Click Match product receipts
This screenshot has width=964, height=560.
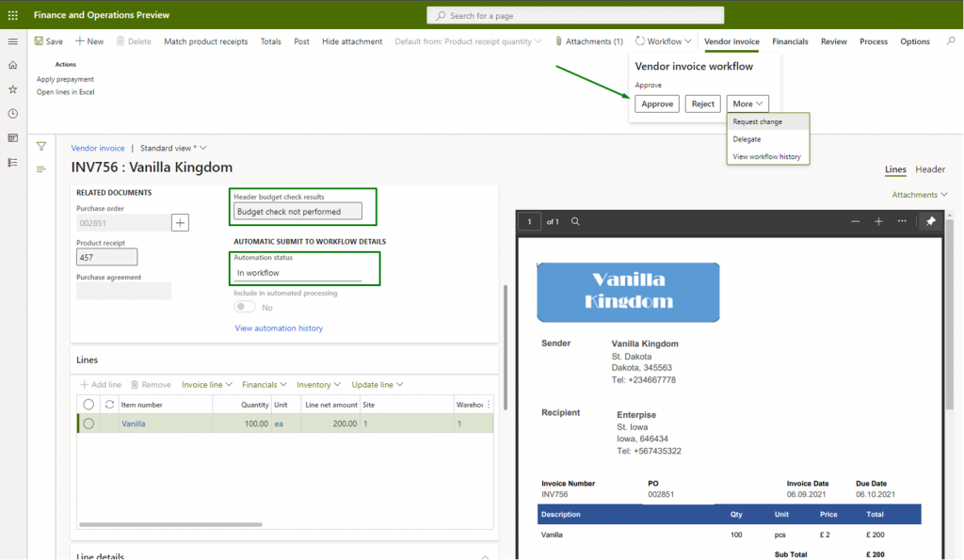[x=206, y=41]
